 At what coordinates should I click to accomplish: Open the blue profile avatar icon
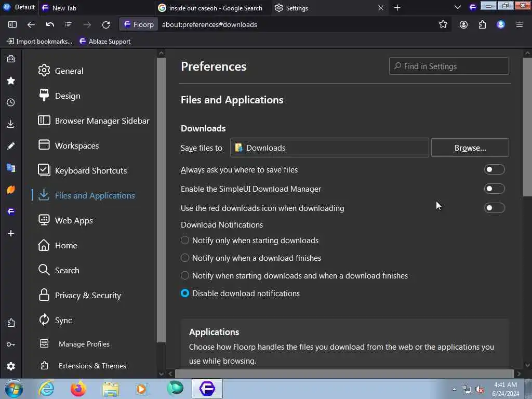point(501,24)
